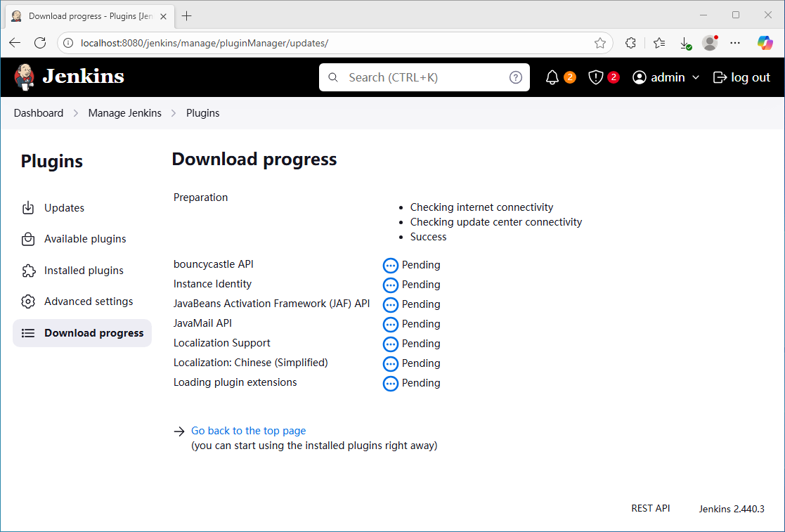Open Installed plugins sidebar item

tap(82, 271)
